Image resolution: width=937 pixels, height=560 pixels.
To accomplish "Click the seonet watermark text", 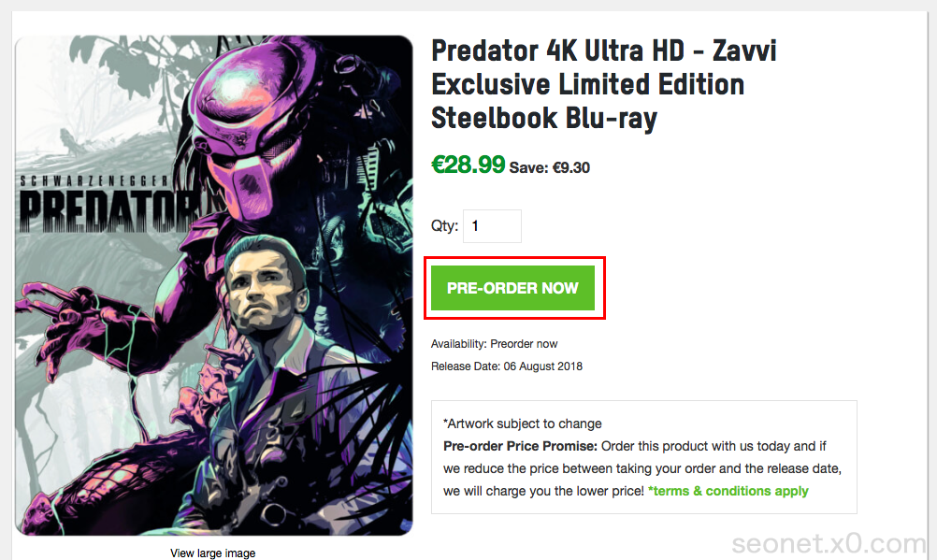I will [x=829, y=543].
